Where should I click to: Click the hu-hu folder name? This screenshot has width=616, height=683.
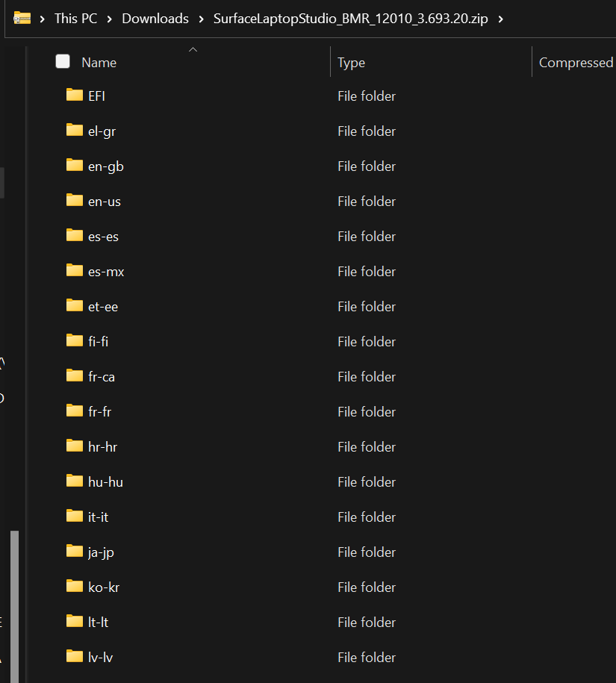click(105, 482)
